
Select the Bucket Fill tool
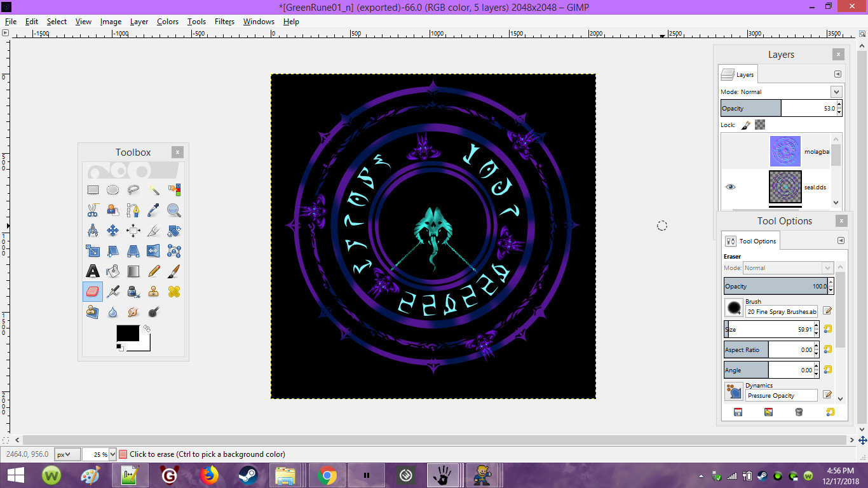(x=113, y=271)
